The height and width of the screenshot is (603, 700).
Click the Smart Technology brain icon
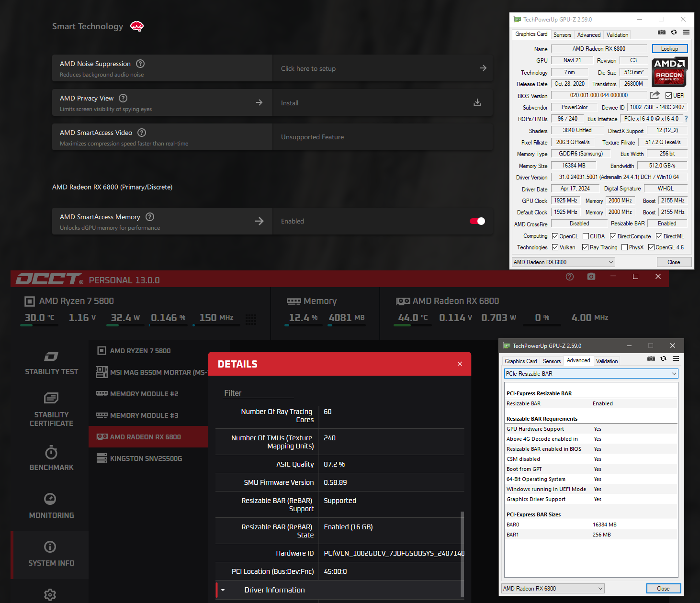tap(137, 26)
